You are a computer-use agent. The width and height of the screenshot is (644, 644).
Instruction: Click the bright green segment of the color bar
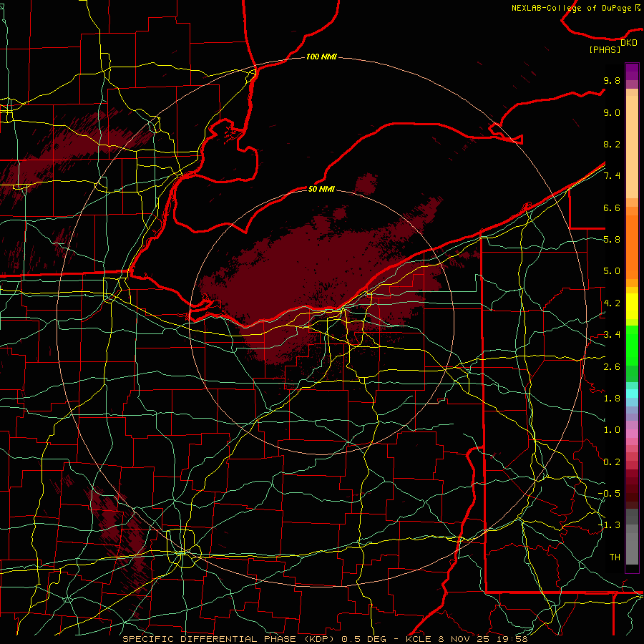coord(632,345)
